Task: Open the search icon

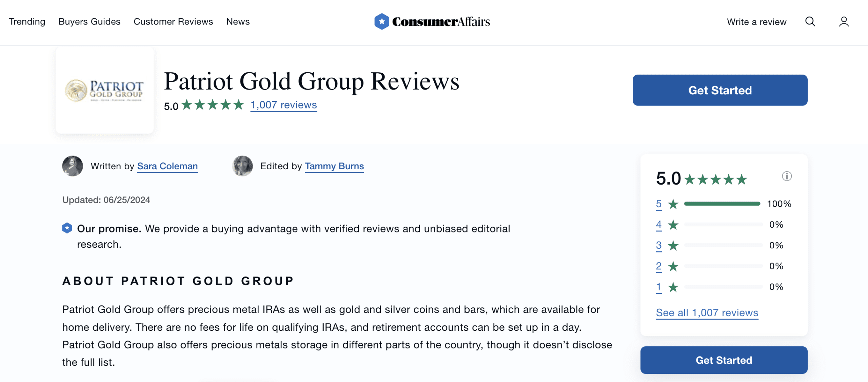Action: pyautogui.click(x=810, y=21)
